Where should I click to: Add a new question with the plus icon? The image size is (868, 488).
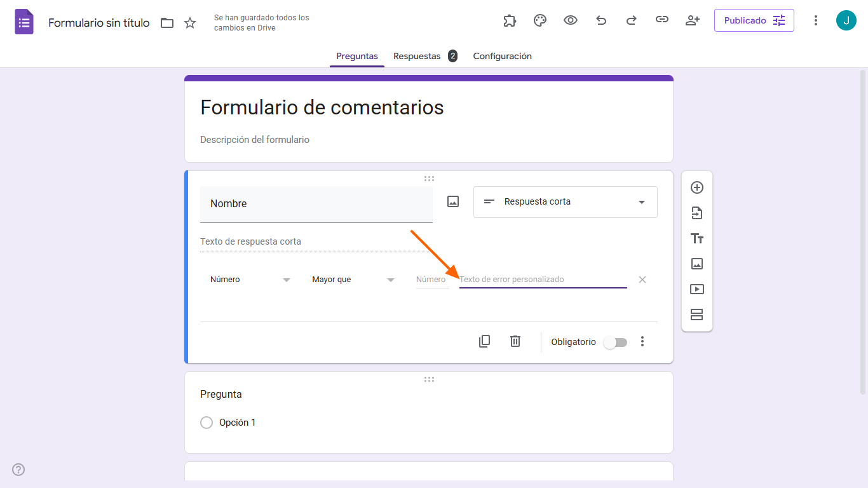(x=697, y=187)
